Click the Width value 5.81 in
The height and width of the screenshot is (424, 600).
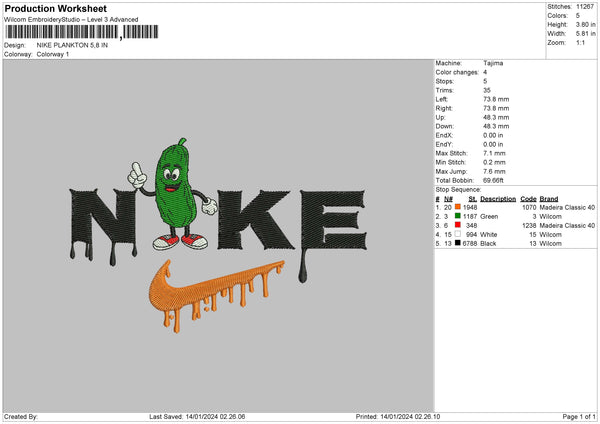pos(585,34)
